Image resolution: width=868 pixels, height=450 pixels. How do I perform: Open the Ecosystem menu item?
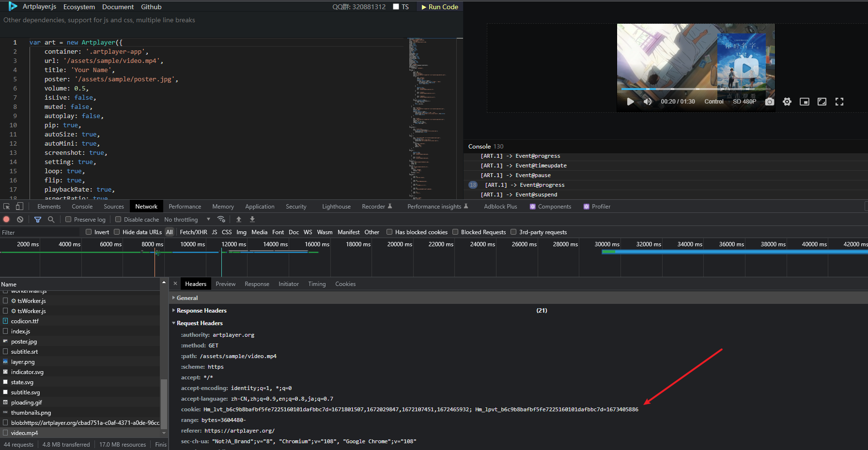tap(79, 6)
